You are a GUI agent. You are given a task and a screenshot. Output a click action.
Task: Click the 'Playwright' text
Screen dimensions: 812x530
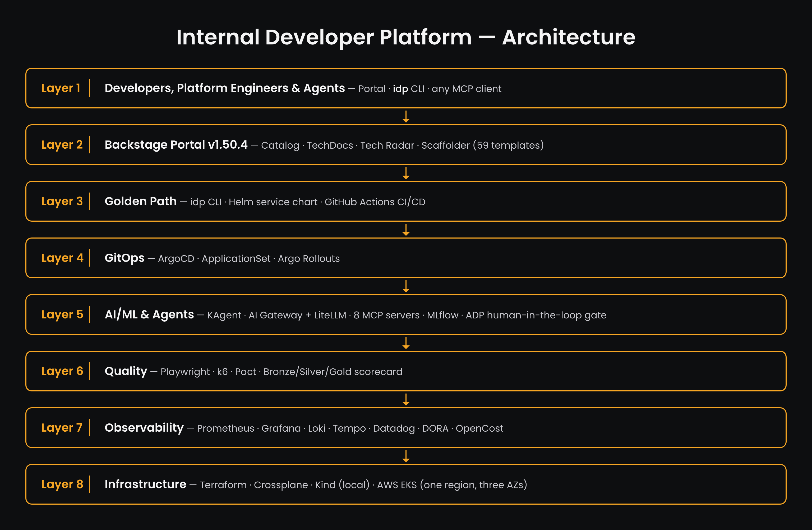pos(185,372)
